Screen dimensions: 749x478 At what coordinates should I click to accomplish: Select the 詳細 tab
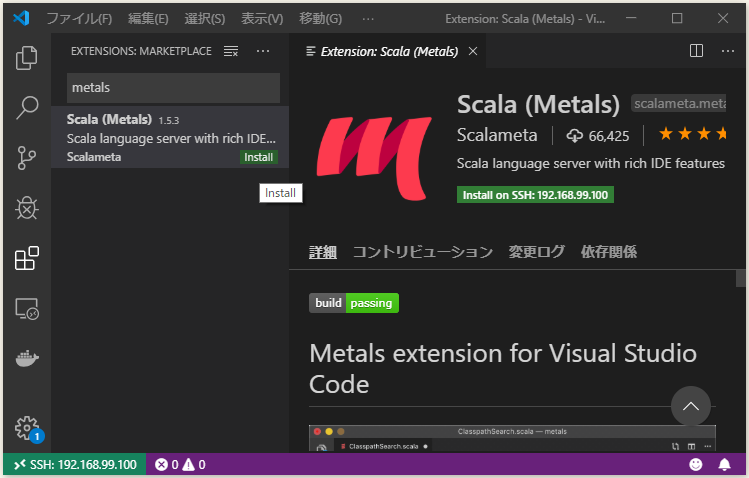pos(323,252)
